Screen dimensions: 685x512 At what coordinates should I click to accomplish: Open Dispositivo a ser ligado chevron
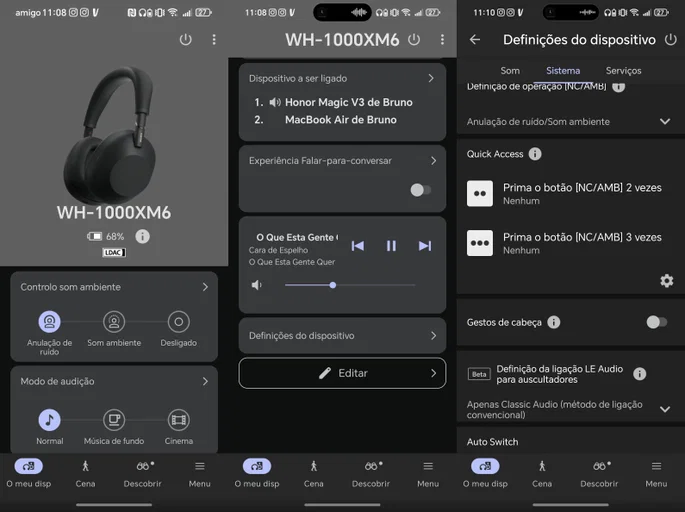click(x=431, y=78)
